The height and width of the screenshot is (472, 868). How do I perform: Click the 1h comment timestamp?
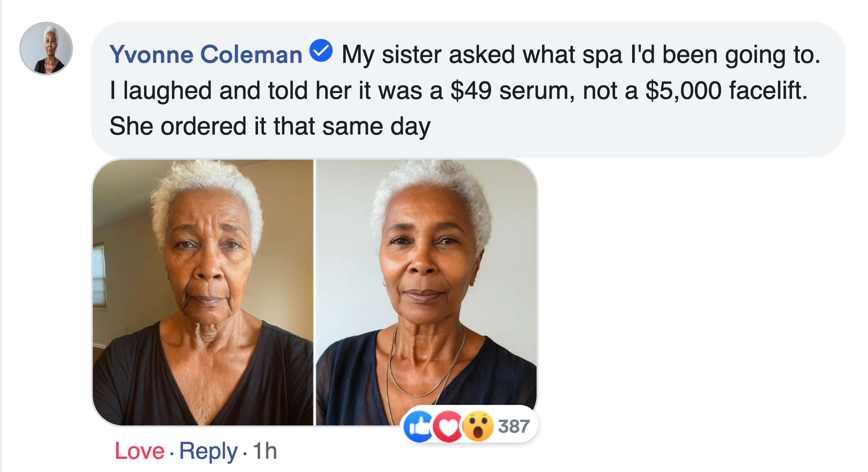(x=265, y=451)
